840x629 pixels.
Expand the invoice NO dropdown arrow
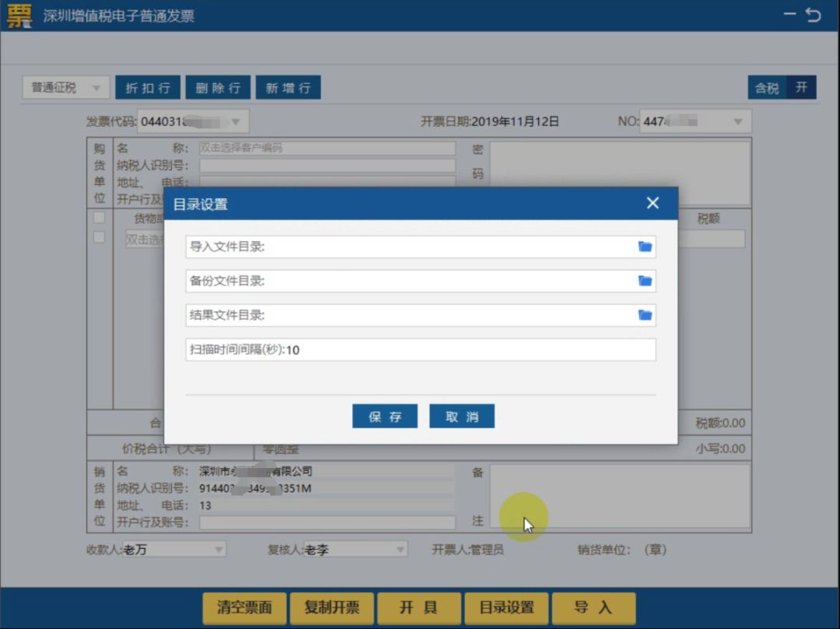tap(737, 122)
